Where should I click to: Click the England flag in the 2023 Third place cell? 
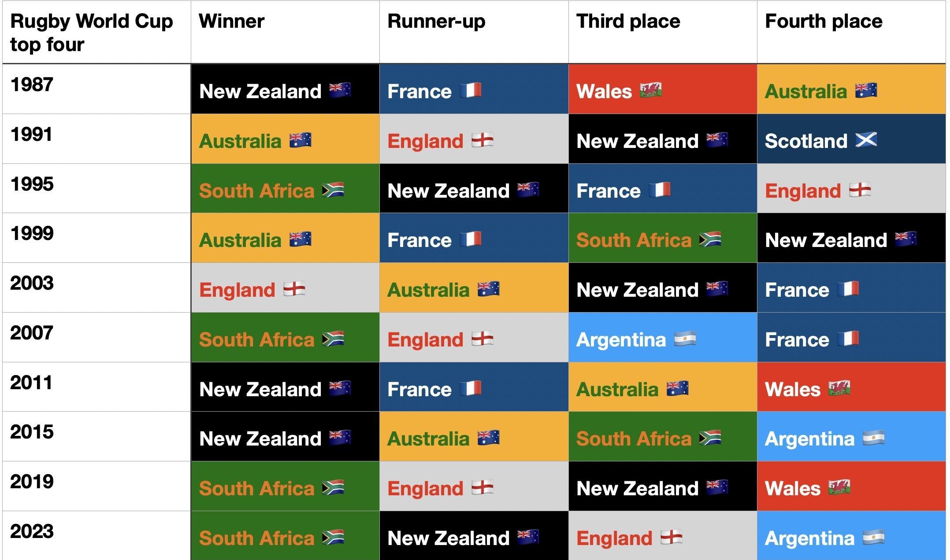tap(672, 537)
